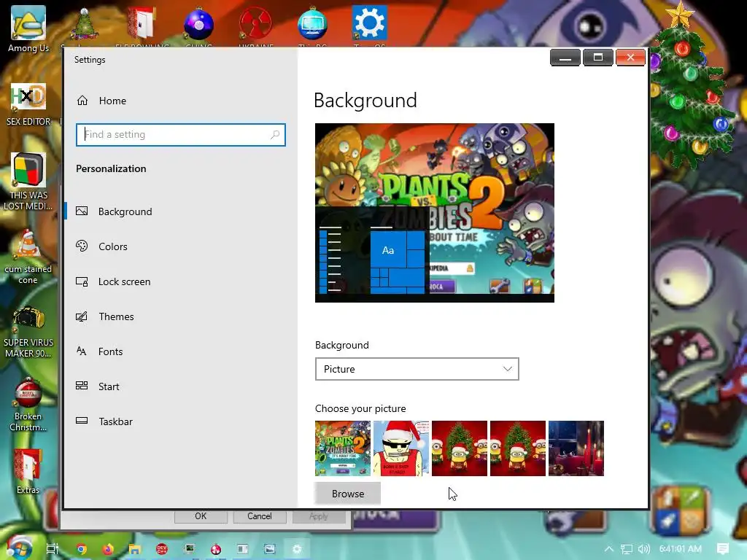Click the search magnifier in Find a setting
The width and height of the screenshot is (747, 560).
pos(275,135)
